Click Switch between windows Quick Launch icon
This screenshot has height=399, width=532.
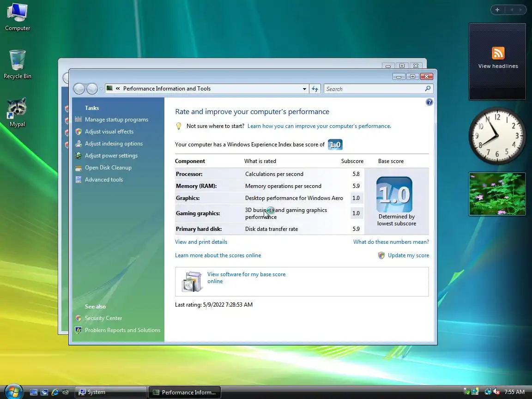point(44,392)
